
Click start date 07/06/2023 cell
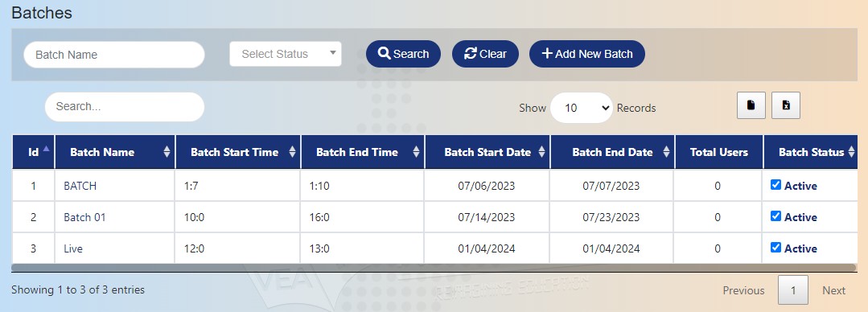(x=487, y=186)
